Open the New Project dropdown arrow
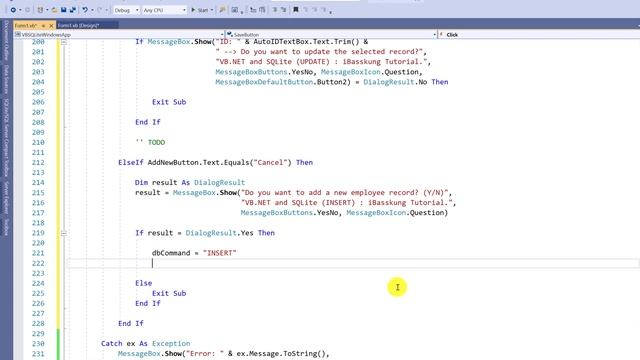Image resolution: width=640 pixels, height=360 pixels. [x=47, y=10]
